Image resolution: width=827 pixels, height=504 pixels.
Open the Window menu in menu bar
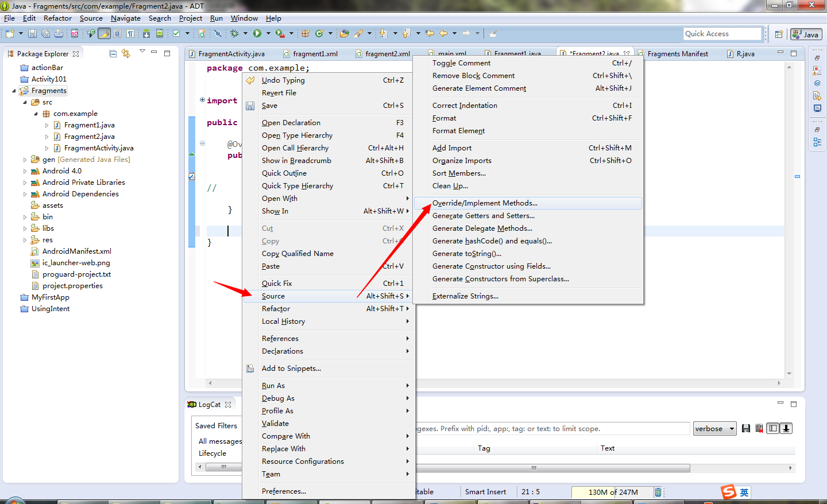(x=244, y=18)
